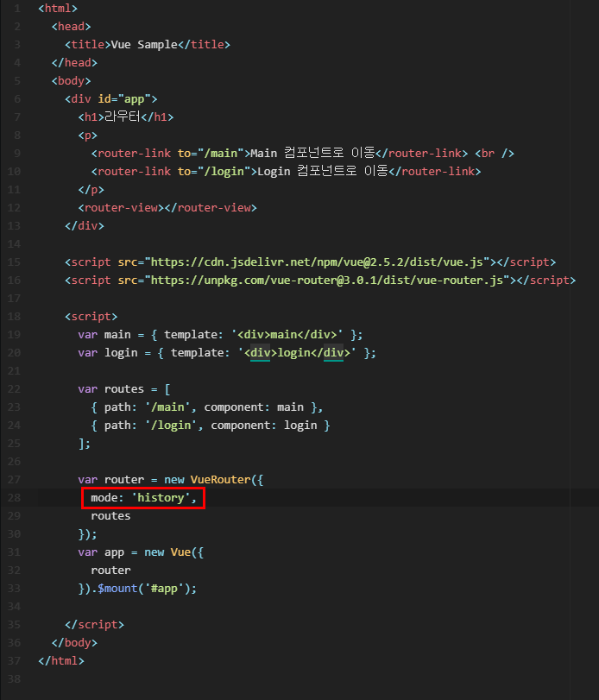Click the opening <html> tag on line 1
Image resolution: width=599 pixels, height=700 pixels.
click(x=58, y=9)
